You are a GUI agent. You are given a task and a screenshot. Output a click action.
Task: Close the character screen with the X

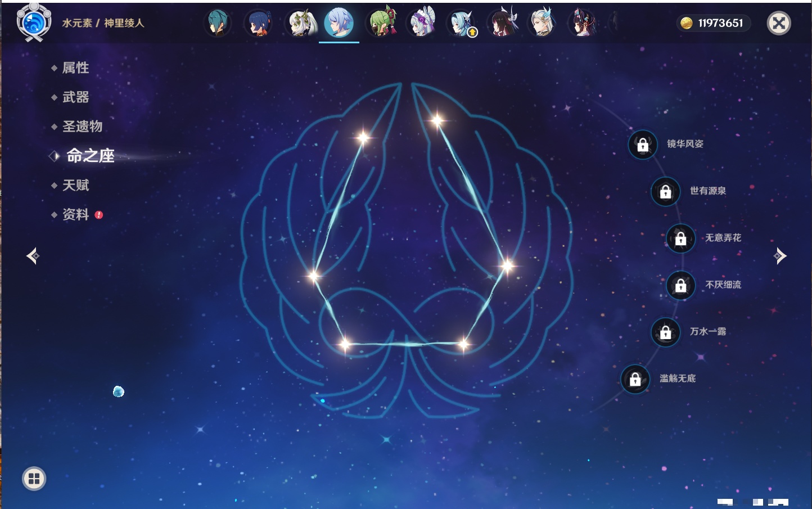pos(779,23)
